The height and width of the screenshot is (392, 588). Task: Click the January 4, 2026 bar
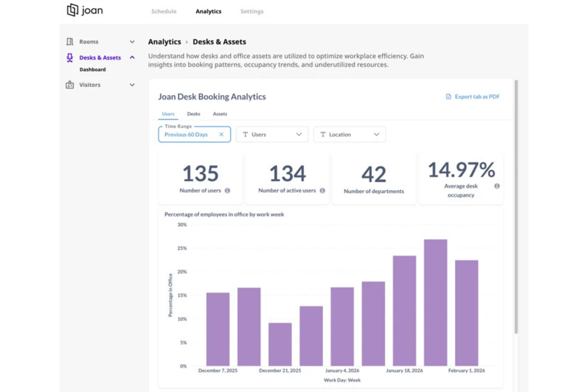tap(342, 326)
